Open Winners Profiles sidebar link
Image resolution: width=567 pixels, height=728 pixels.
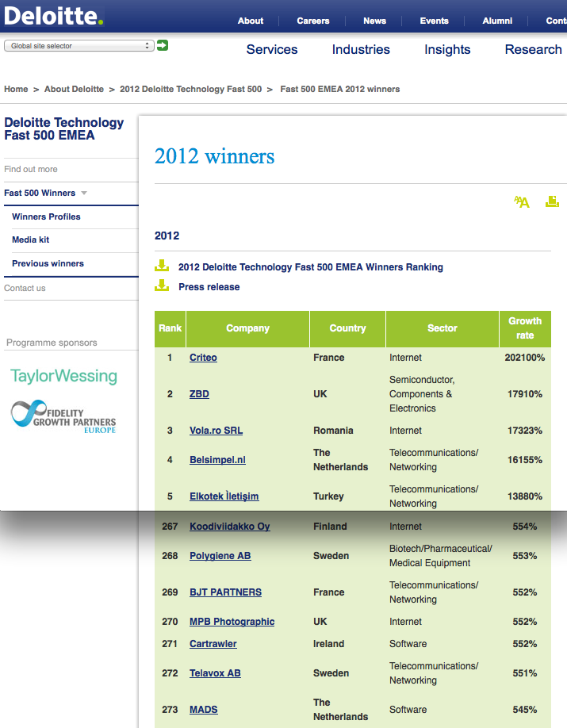(46, 216)
